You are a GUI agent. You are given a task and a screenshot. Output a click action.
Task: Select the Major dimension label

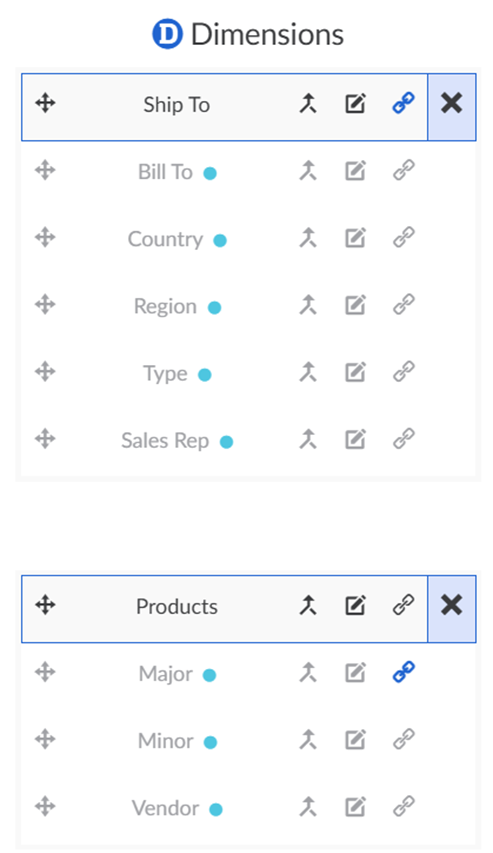coord(166,674)
